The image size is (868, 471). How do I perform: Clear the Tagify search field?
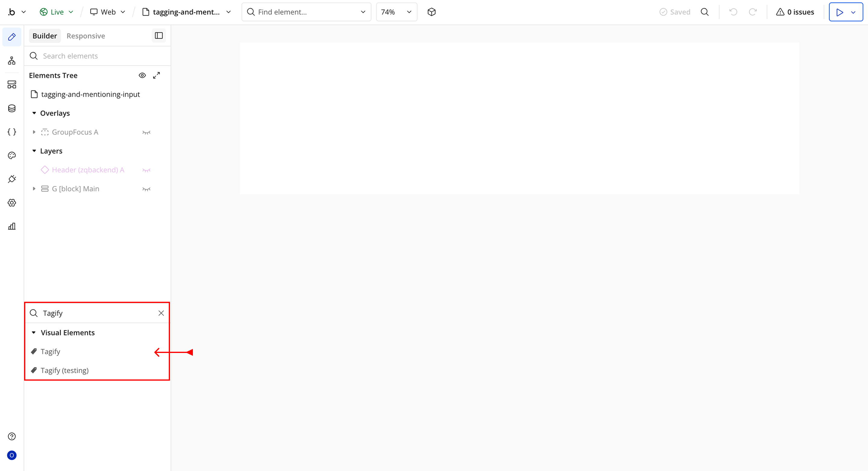(161, 313)
